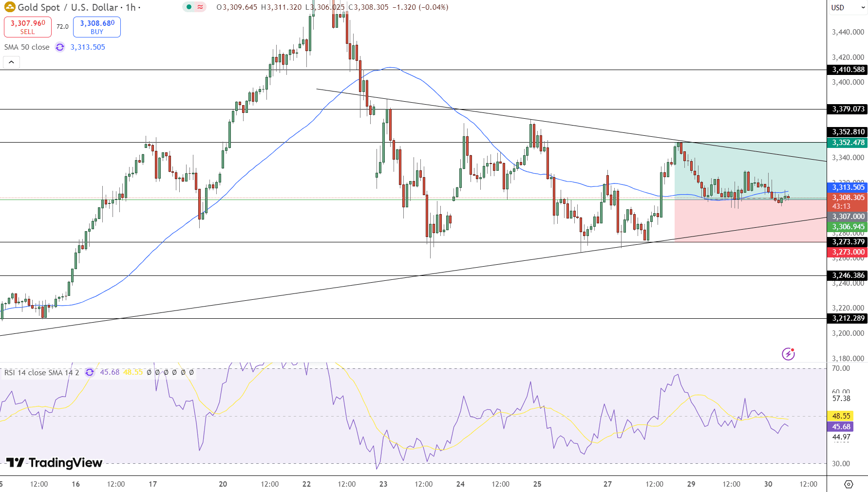The image size is (868, 492).
Task: Click the current price 3,308.305 label
Action: pos(848,198)
